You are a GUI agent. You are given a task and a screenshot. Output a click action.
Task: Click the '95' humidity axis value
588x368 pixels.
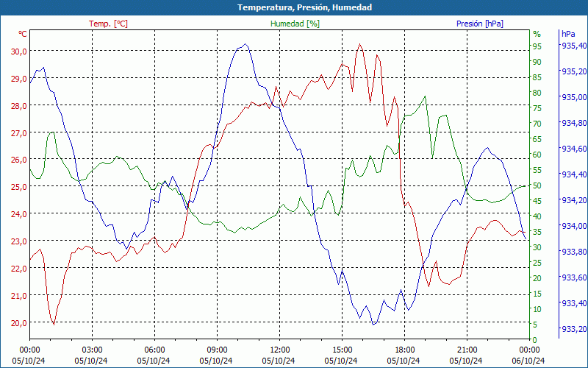(537, 46)
